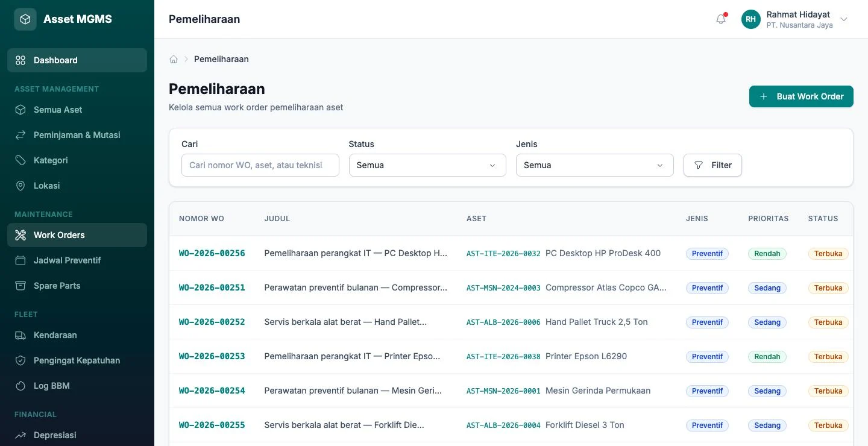Click the Work Orders tools icon
868x446 pixels.
(x=20, y=235)
